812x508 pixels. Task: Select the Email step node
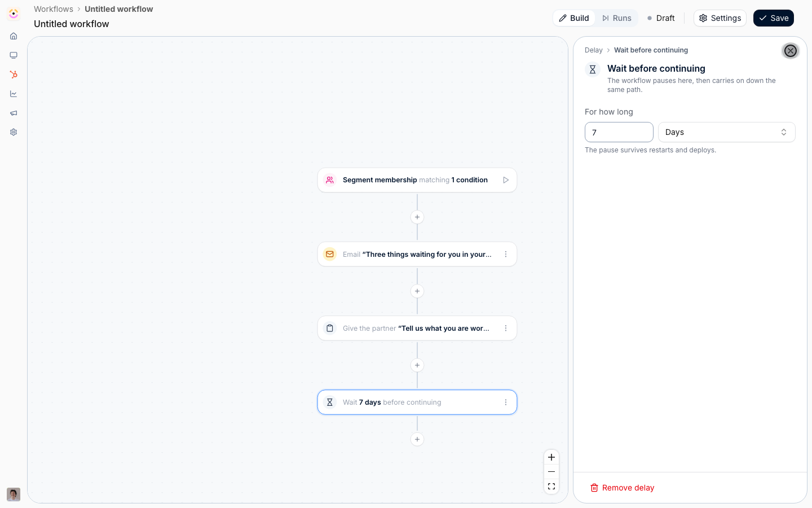(417, 255)
